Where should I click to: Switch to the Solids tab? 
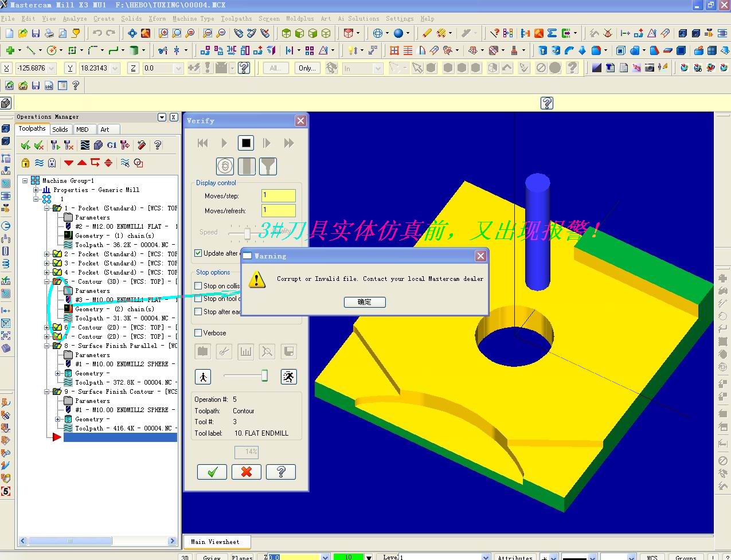[x=60, y=129]
